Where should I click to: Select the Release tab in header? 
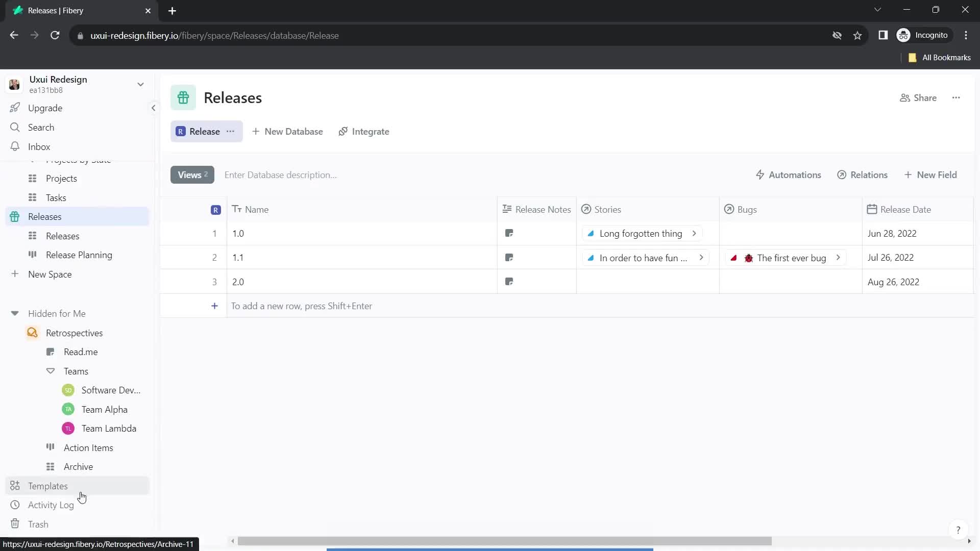click(205, 132)
